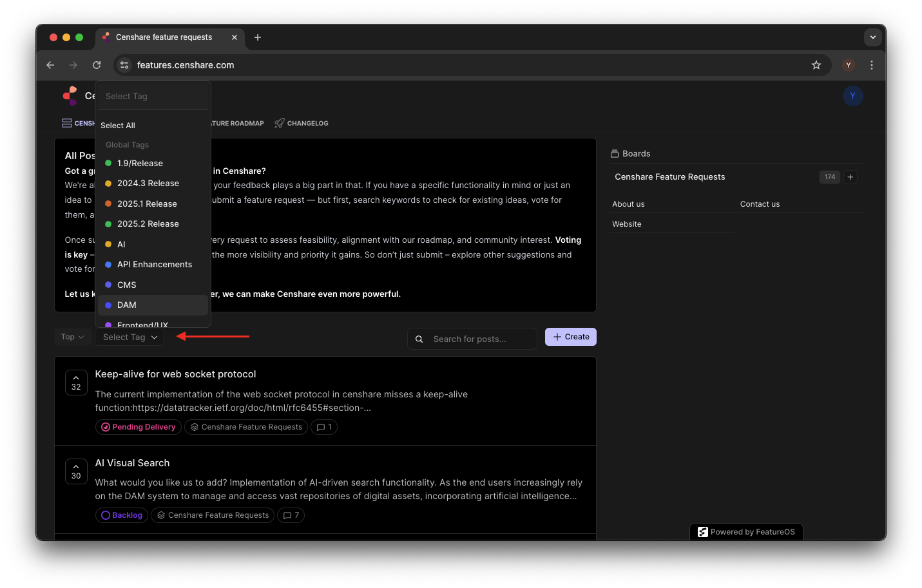Click the Create button
Screen dimensions: 922x588
tap(570, 336)
